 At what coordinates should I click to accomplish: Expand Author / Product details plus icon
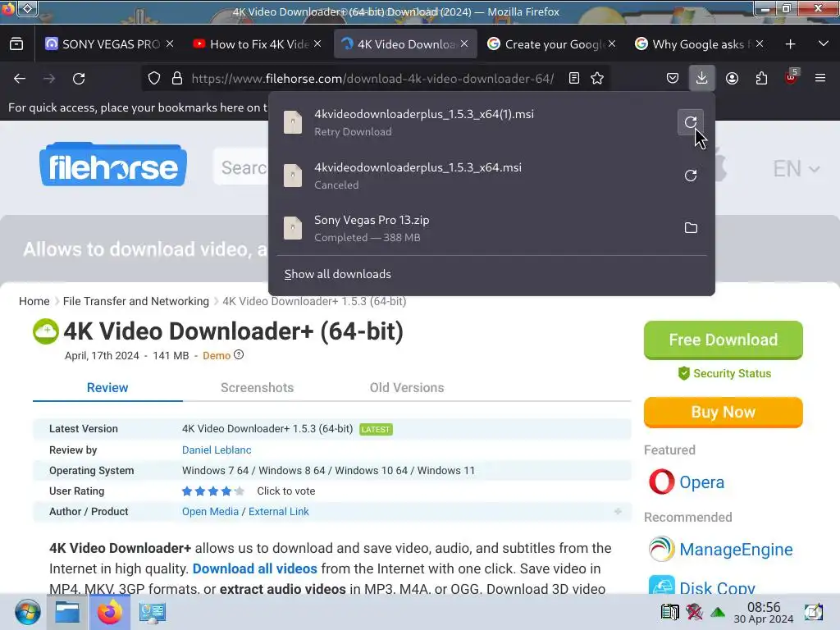point(618,512)
